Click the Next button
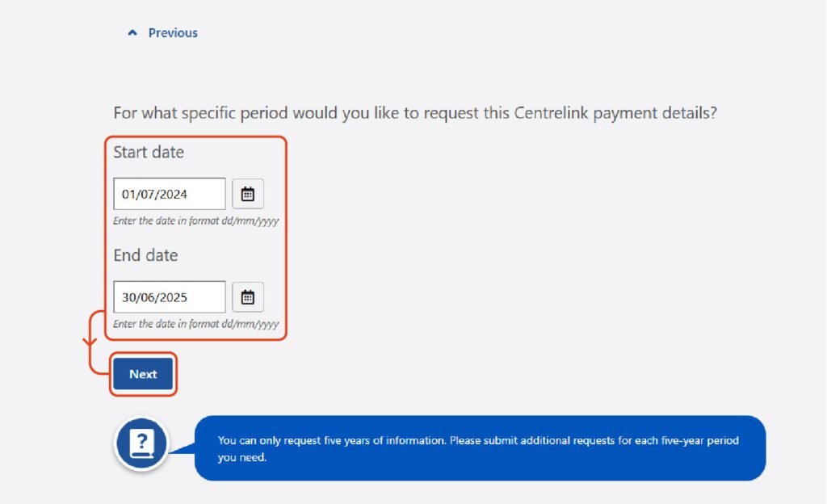 tap(143, 374)
